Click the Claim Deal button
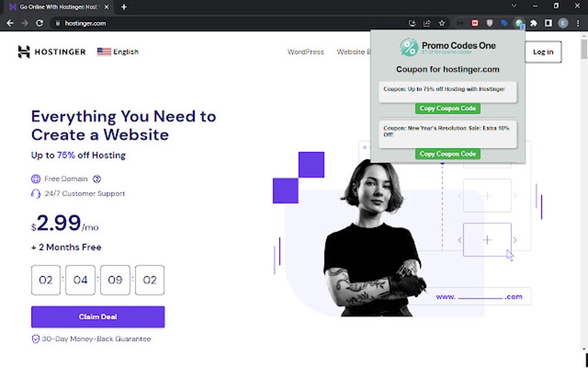 coord(98,317)
